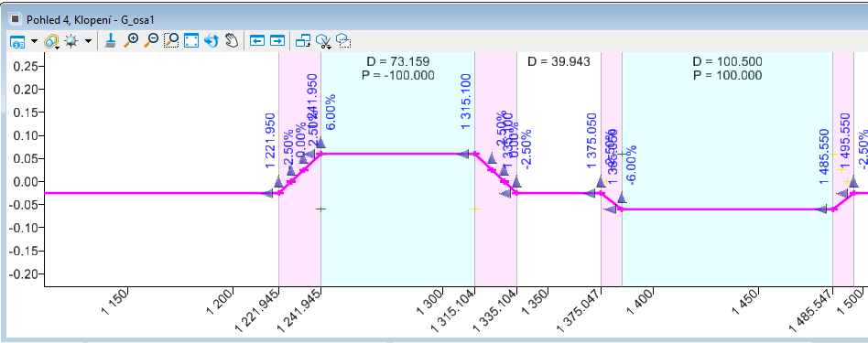Select the 'P = -100.000' label
Screen dimensions: 868x343
coord(398,75)
